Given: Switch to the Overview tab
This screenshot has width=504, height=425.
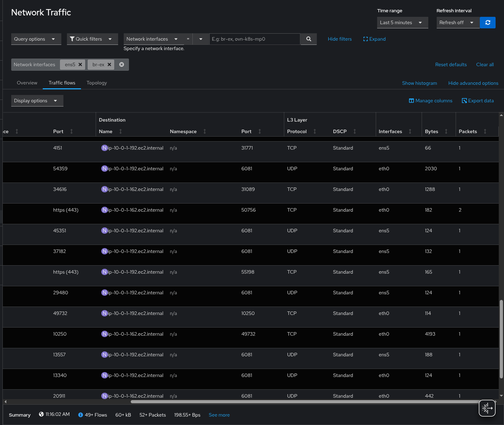Looking at the screenshot, I should [x=27, y=83].
